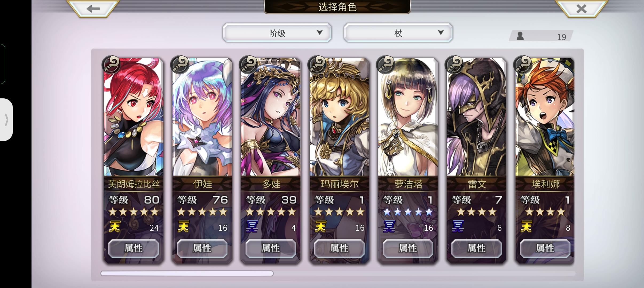The width and height of the screenshot is (644, 288).
Task: Close the character selection screen
Action: (x=581, y=9)
